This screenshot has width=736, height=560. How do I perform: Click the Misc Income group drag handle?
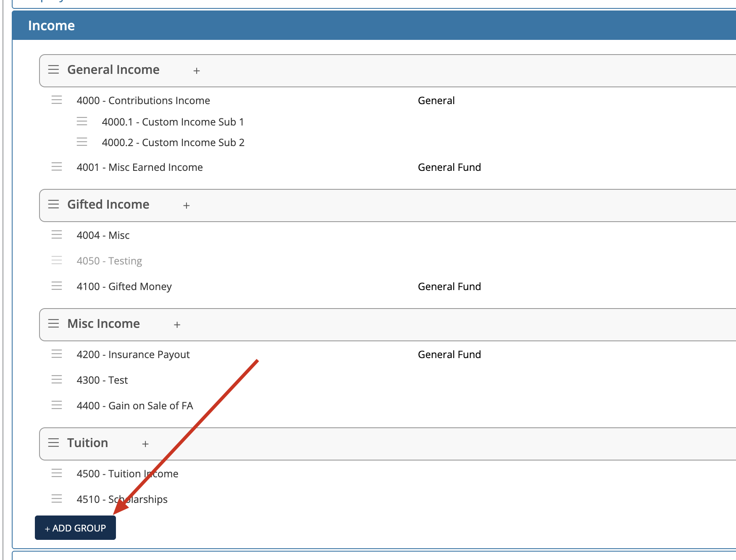tap(53, 323)
